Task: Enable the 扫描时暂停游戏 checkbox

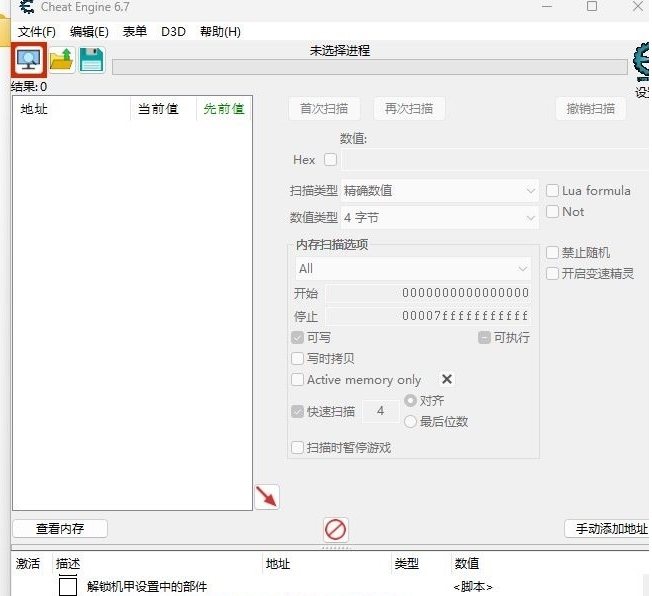Action: click(x=297, y=448)
